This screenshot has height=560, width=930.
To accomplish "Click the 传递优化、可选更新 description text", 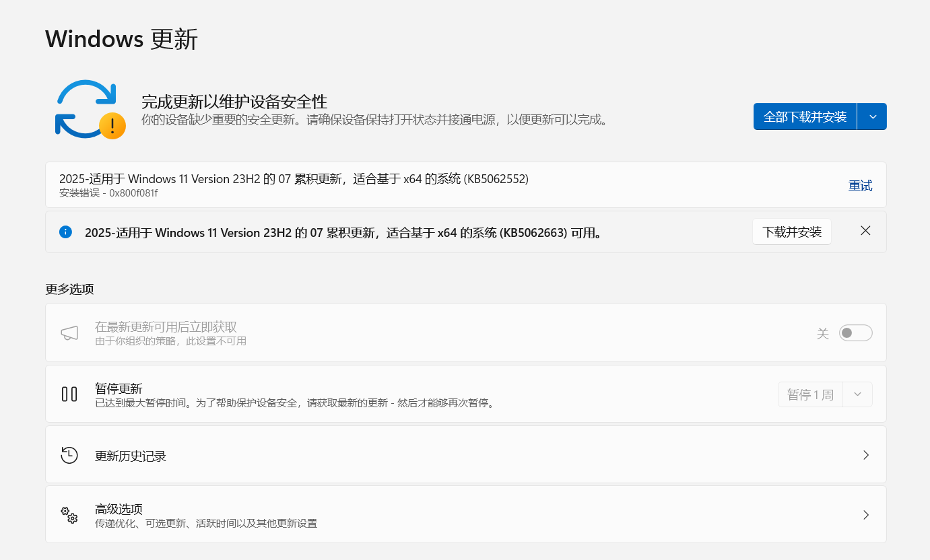I will pyautogui.click(x=206, y=524).
